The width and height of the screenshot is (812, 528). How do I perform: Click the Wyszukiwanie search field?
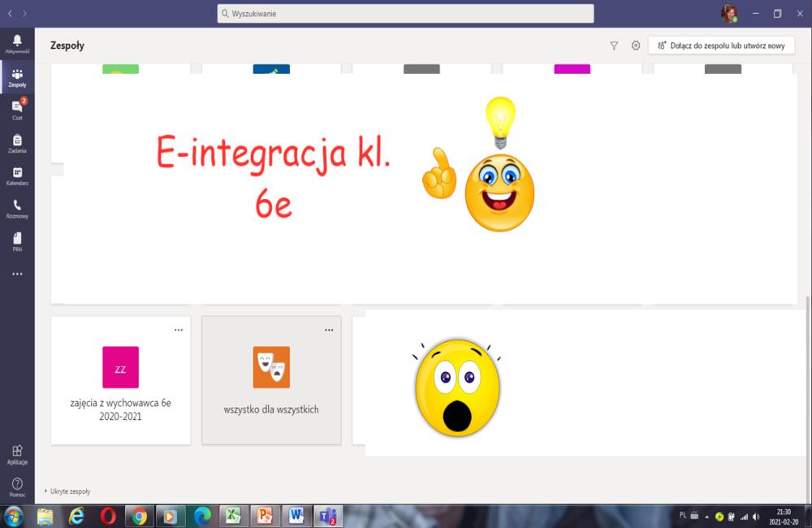click(x=406, y=14)
